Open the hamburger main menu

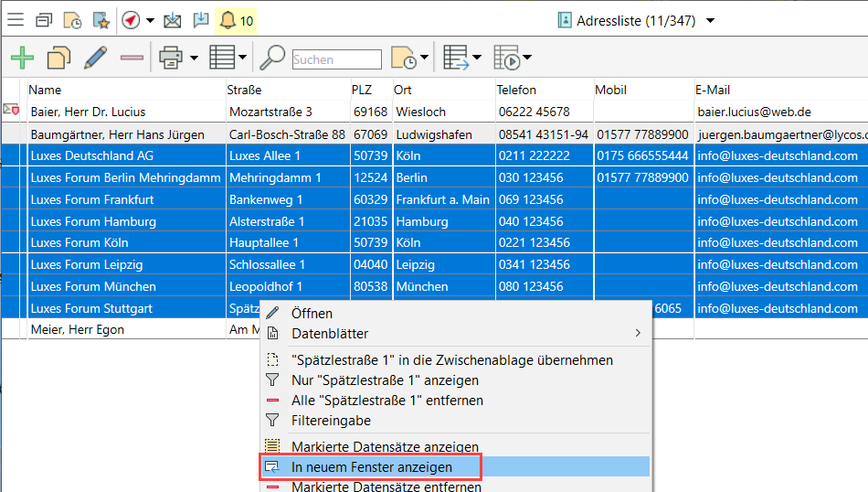[16, 20]
